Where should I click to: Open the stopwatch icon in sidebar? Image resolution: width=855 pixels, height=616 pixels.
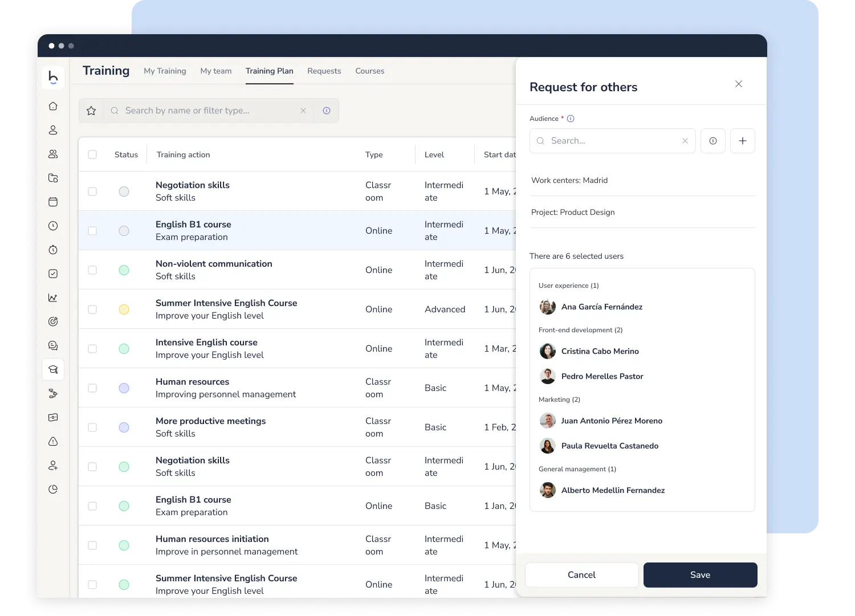click(53, 250)
